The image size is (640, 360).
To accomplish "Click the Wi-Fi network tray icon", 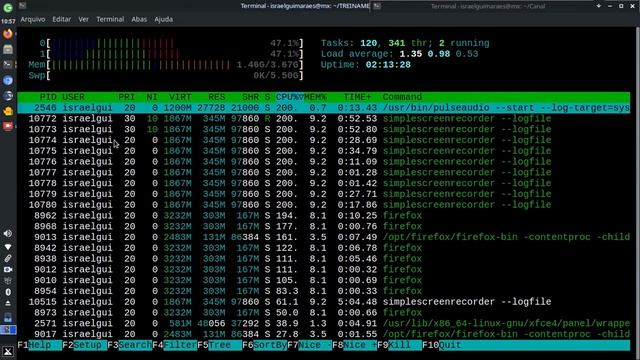I will 8,247.
